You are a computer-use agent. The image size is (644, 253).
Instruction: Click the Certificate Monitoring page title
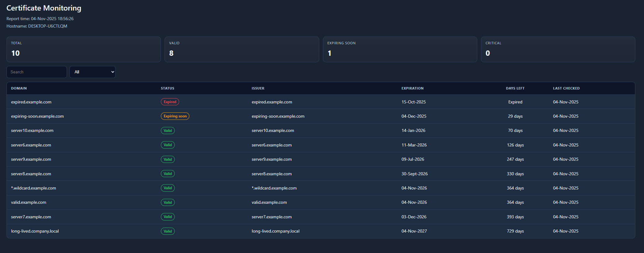pos(44,8)
